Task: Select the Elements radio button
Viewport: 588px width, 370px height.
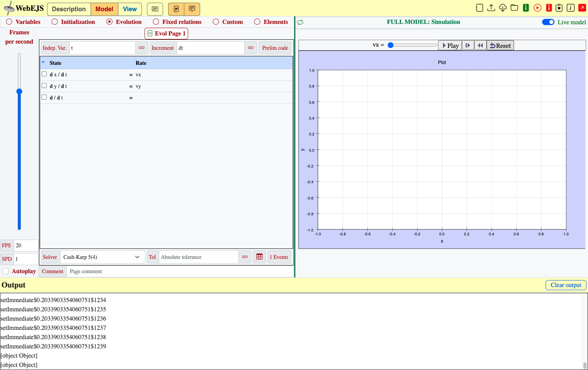Action: point(257,22)
